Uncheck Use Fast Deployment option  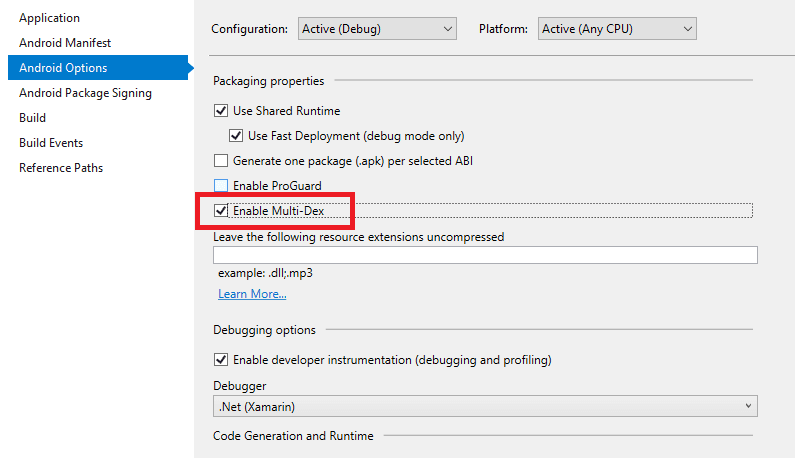pyautogui.click(x=237, y=136)
